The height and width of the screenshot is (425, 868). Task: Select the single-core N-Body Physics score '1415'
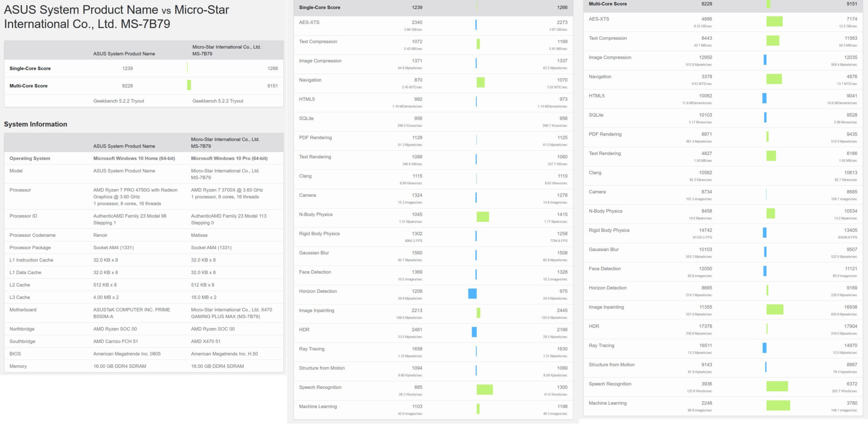pyautogui.click(x=562, y=215)
